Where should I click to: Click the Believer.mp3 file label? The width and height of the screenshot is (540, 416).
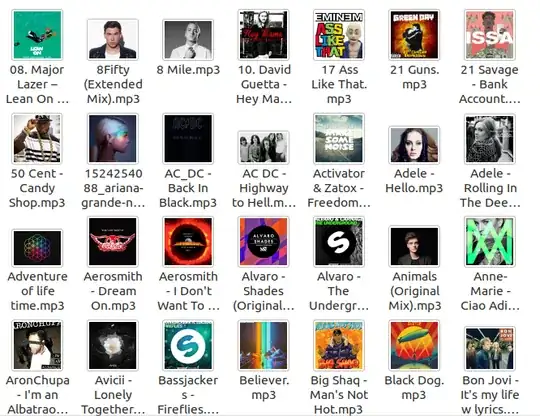(263, 387)
